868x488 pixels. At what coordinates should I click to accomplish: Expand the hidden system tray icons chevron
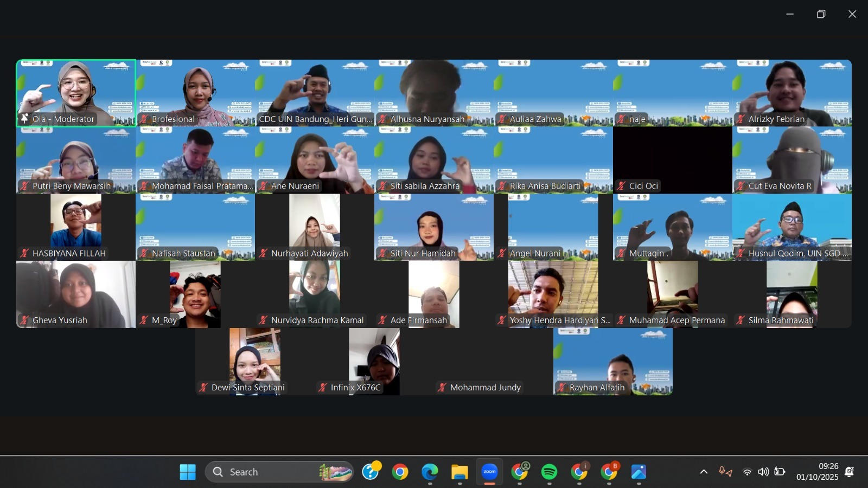tap(704, 472)
